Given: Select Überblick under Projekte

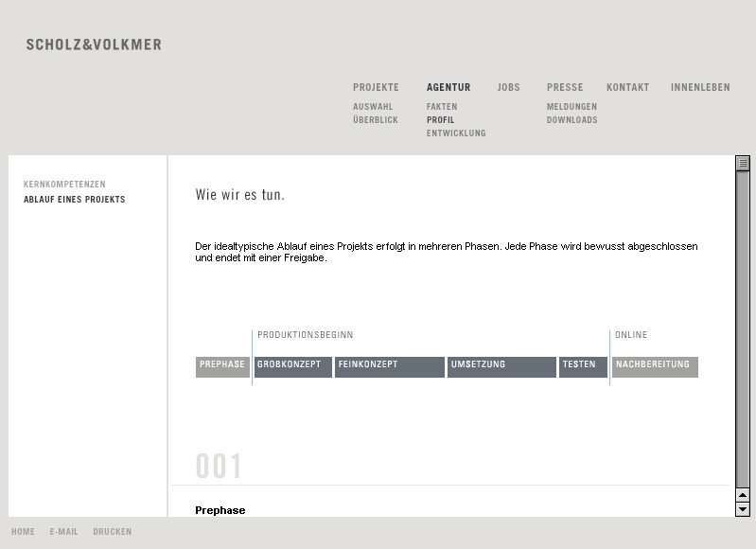Looking at the screenshot, I should (x=376, y=119).
